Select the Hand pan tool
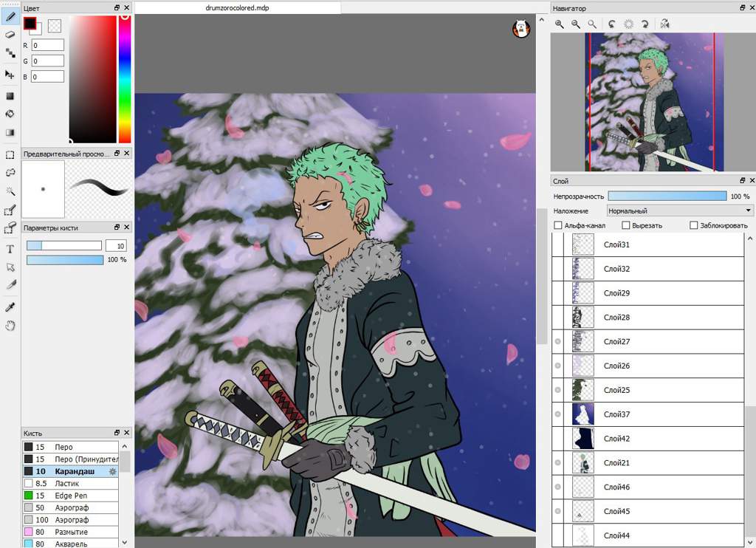 pos(10,326)
